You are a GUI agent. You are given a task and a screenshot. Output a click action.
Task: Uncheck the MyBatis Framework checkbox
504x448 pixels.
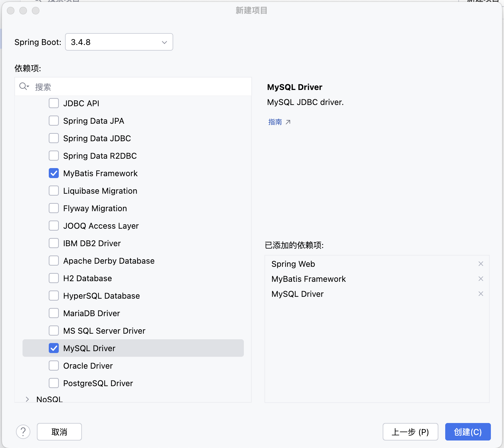pos(54,173)
